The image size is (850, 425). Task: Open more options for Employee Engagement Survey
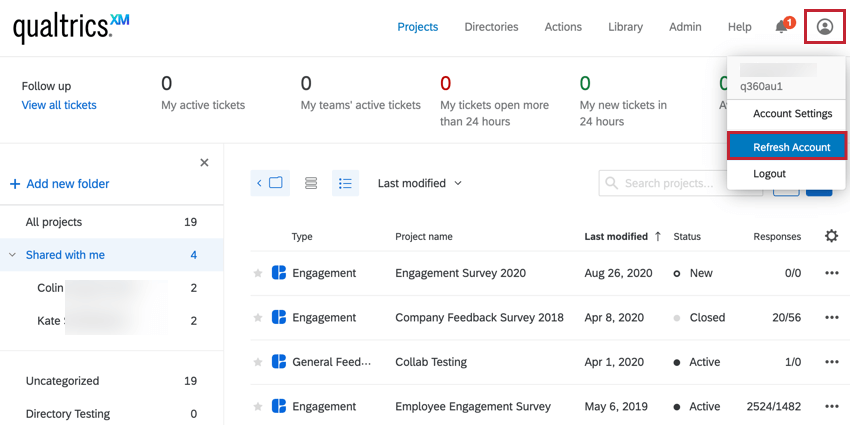(x=832, y=407)
